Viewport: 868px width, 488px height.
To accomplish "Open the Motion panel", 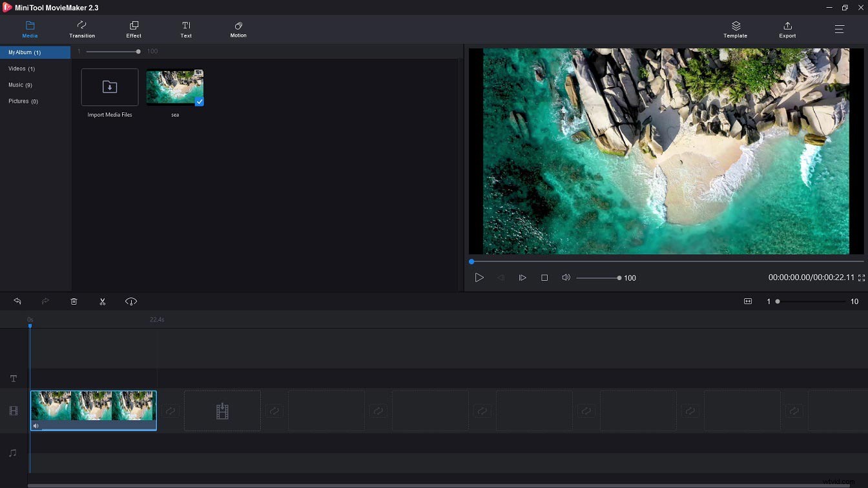I will (x=238, y=29).
